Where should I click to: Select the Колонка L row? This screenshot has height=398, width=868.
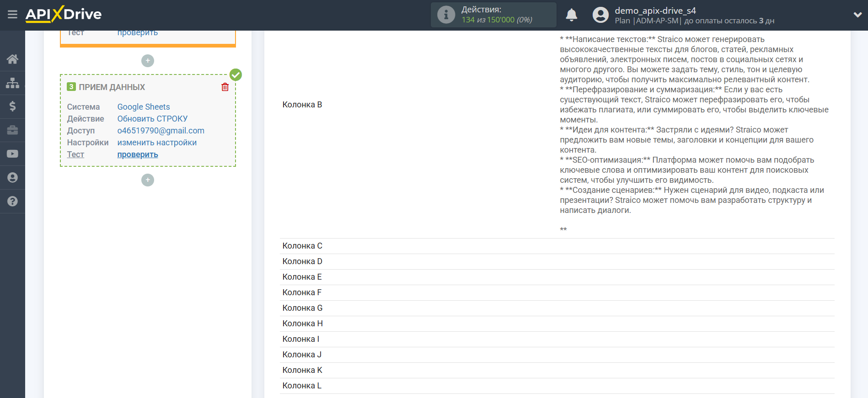(557, 386)
